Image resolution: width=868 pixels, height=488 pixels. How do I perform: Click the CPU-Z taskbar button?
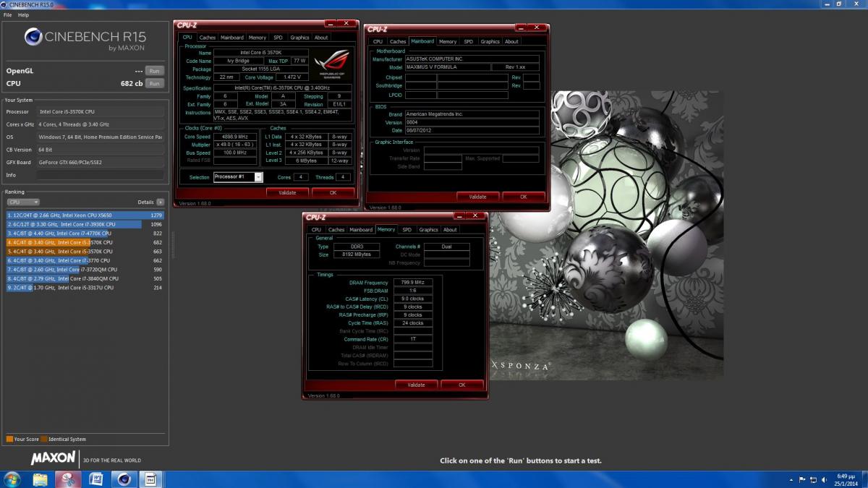pyautogui.click(x=151, y=479)
